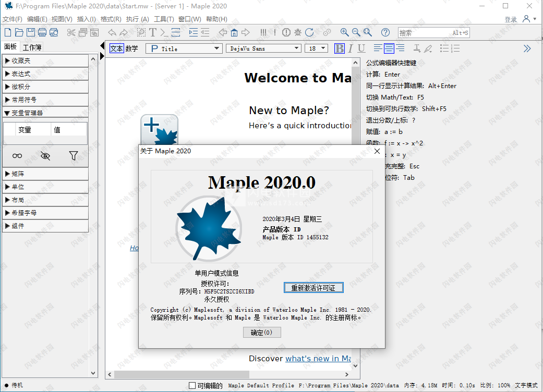The height and width of the screenshot is (392, 543).
Task: Cut selection with the scissors icon
Action: tap(71, 32)
